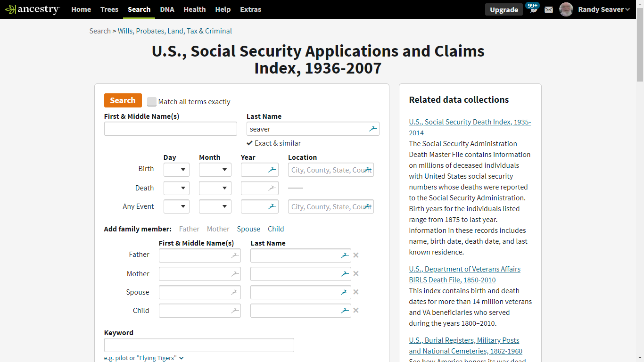Open the DNA menu
Image resolution: width=644 pixels, height=362 pixels.
click(167, 9)
